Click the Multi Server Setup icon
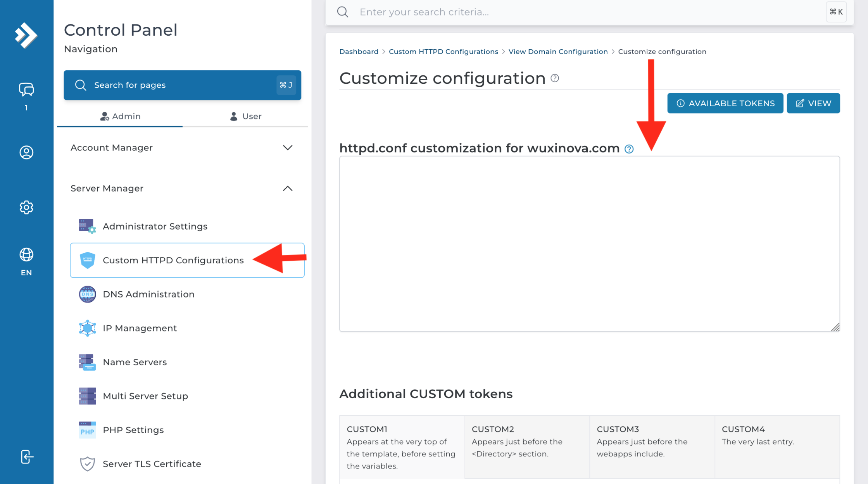Screen dimensions: 868x484 [87, 396]
